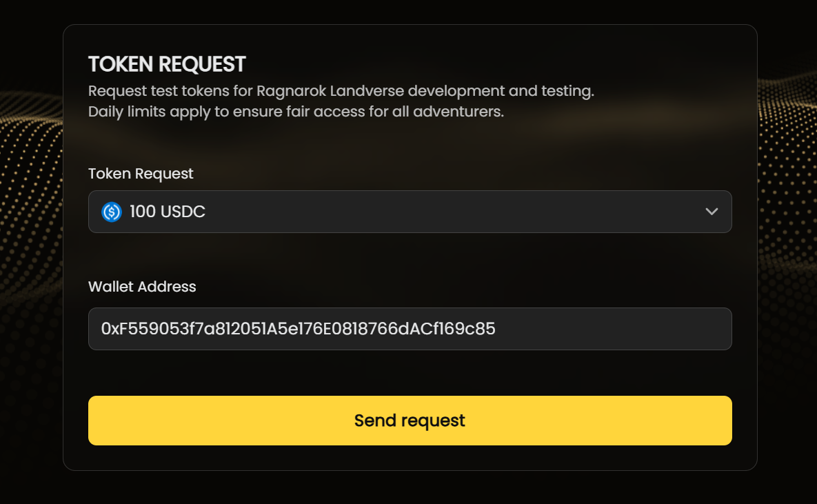Screen dimensions: 817x504
Task: Click the 'Send request' label text
Action: 410,421
